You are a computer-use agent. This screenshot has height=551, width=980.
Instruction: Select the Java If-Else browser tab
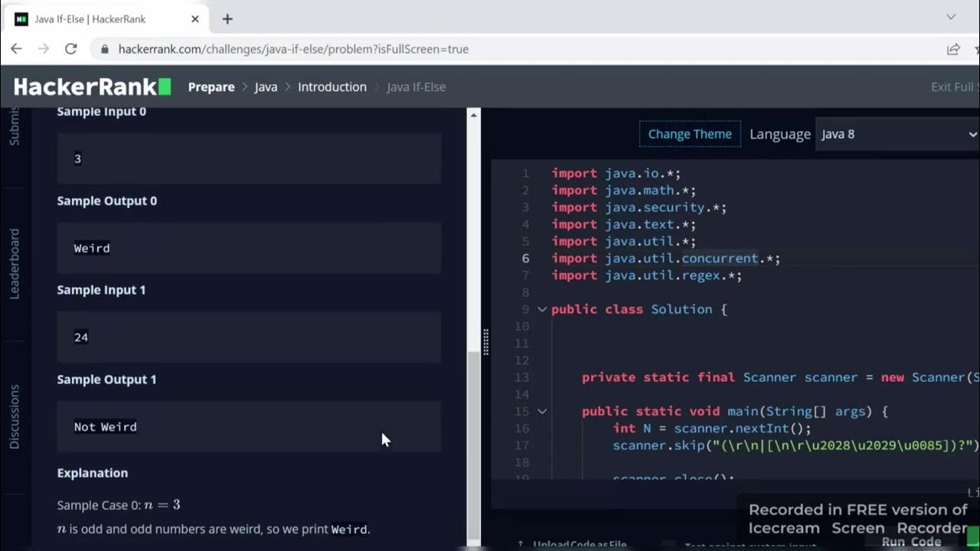pyautogui.click(x=107, y=19)
